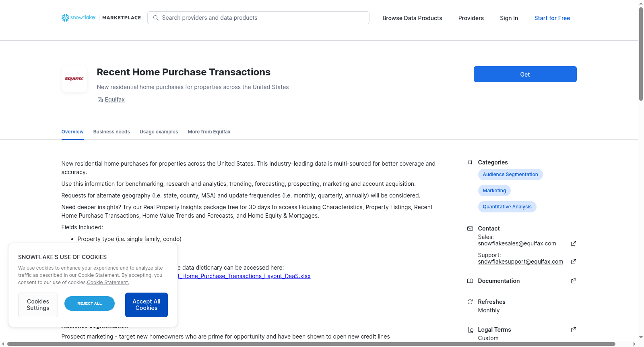Image resolution: width=644 pixels, height=347 pixels.
Task: Click the Monthly refresh value
Action: (489, 310)
